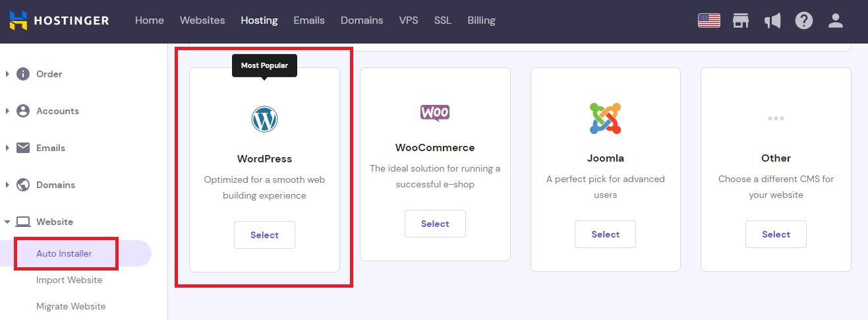Click 'The ideal solution for running a successful e-shop' text

click(x=435, y=176)
